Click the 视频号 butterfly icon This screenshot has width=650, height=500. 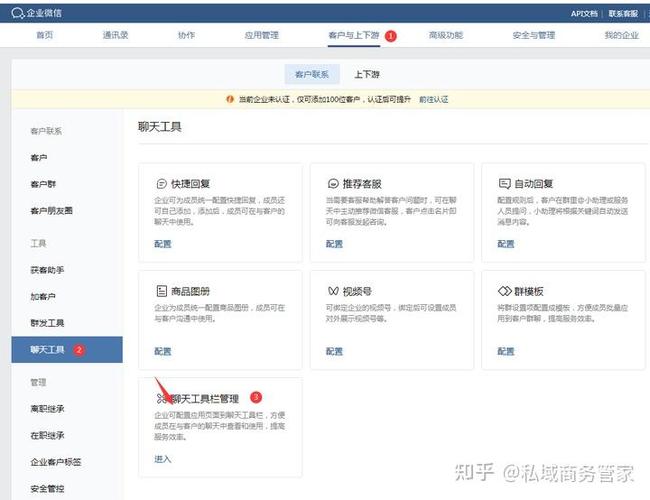click(333, 291)
